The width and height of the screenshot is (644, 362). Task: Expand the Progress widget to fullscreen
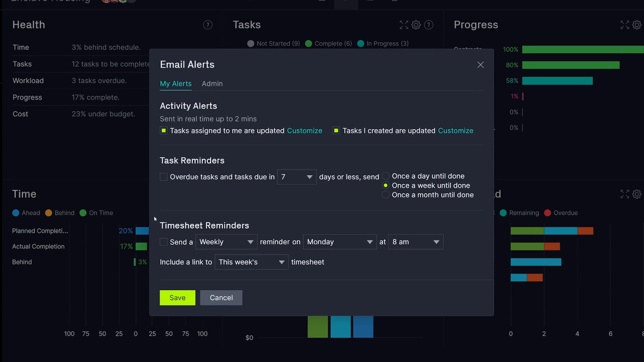tap(625, 25)
